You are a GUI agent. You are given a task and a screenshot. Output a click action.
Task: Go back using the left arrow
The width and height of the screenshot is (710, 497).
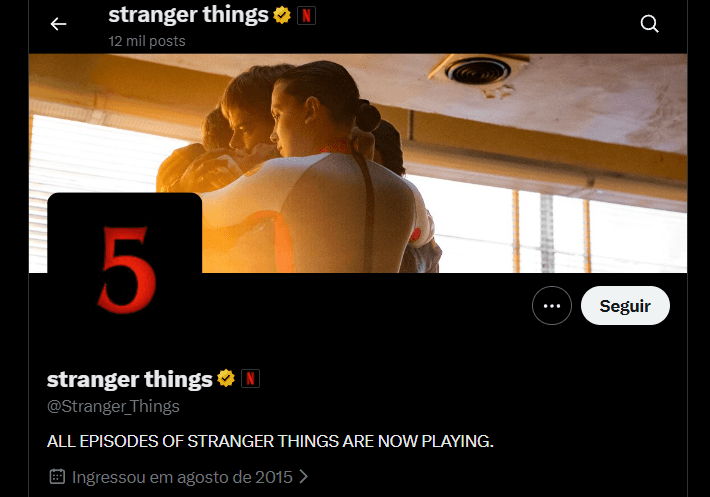point(58,24)
